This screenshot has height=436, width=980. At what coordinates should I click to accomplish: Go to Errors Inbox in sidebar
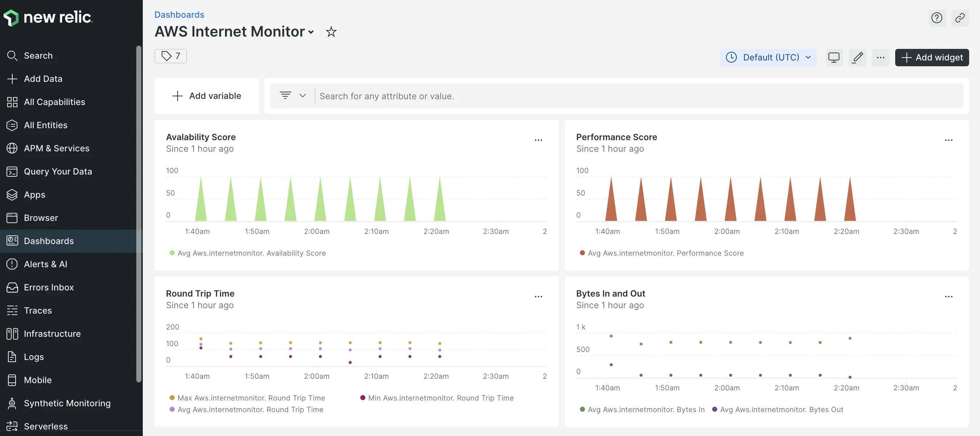(49, 287)
